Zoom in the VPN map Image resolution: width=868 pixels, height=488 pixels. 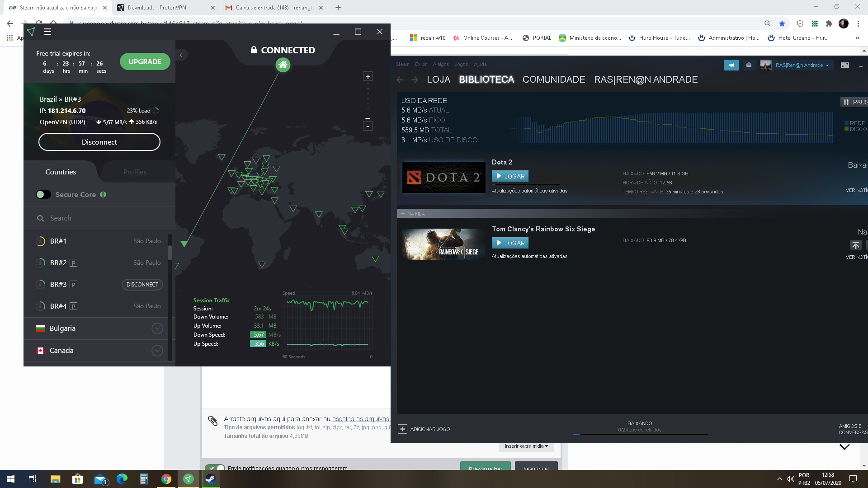click(368, 76)
